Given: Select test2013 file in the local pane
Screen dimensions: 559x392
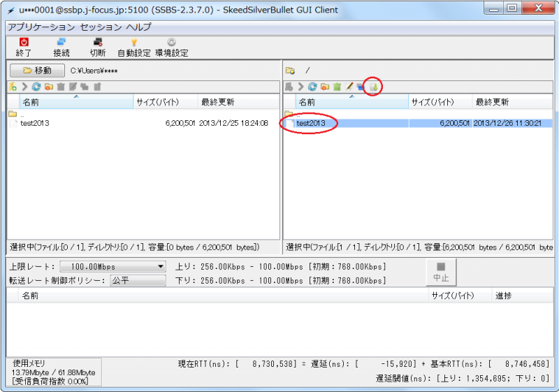Looking at the screenshot, I should pos(35,123).
